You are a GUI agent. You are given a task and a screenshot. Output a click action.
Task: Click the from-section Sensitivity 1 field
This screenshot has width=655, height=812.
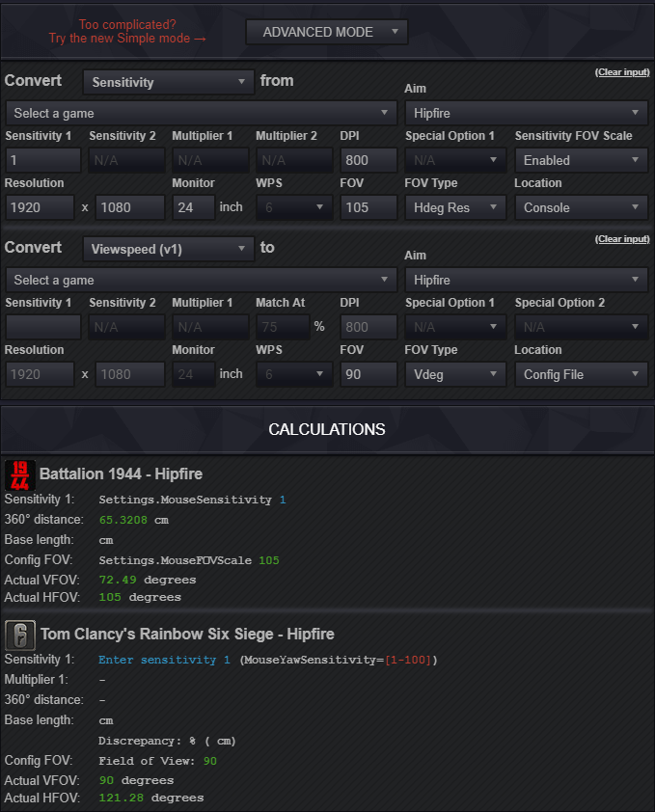coord(43,160)
